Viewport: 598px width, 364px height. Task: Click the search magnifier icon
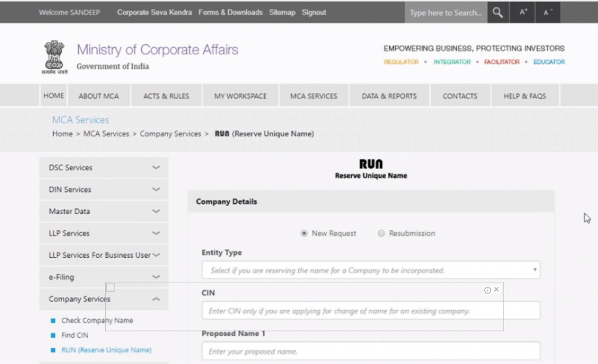pyautogui.click(x=498, y=12)
